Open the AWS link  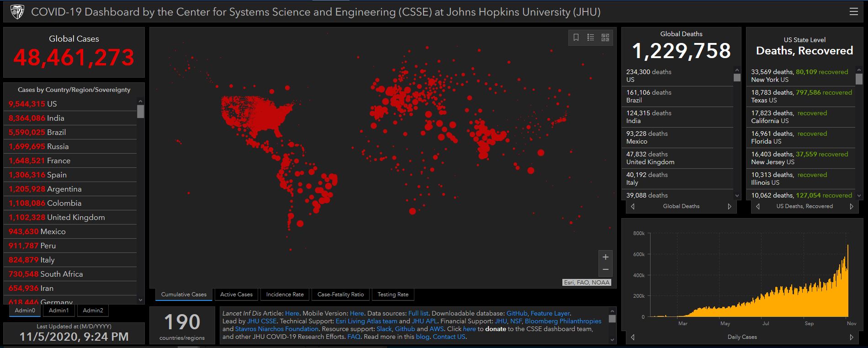[x=436, y=329]
